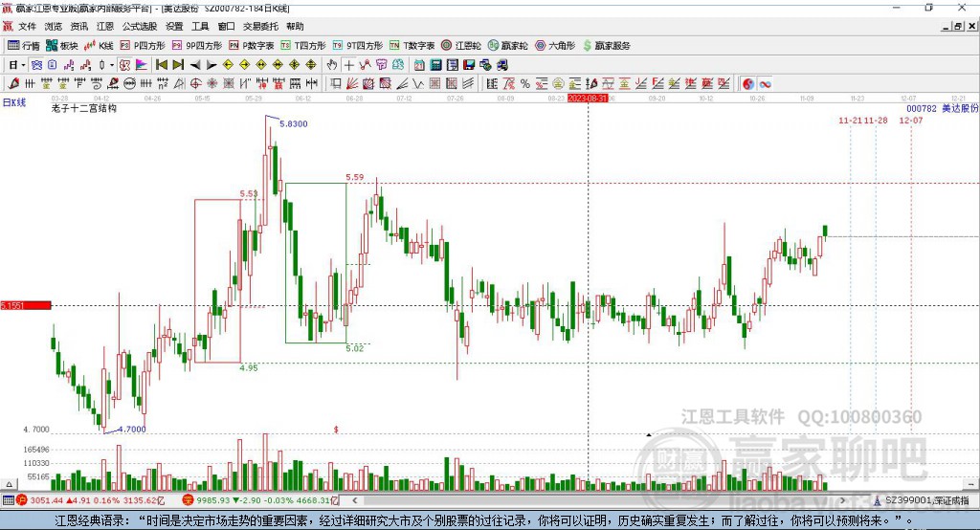The height and width of the screenshot is (530, 980).
Task: Toggle the crosshair cursor tool
Action: [348, 65]
